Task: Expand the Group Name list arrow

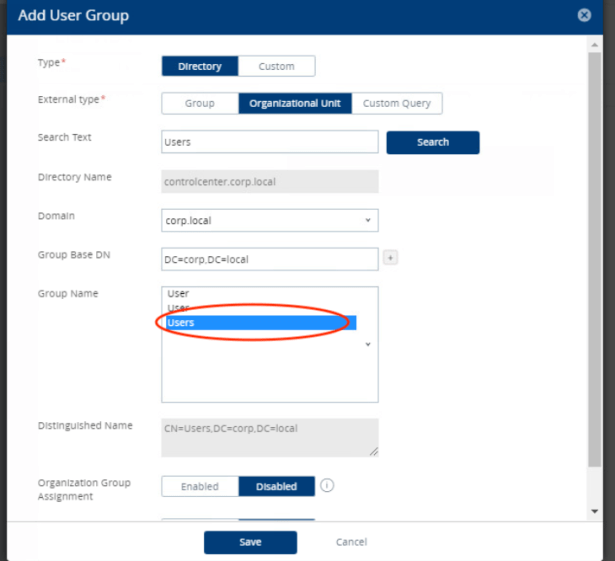Action: [x=368, y=343]
